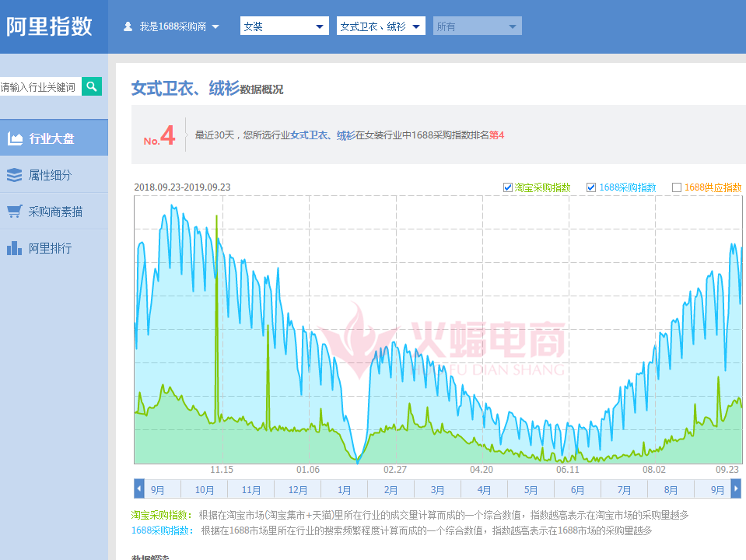Image resolution: width=746 pixels, height=560 pixels.
Task: Select 2月 on the month timeline
Action: [391, 489]
